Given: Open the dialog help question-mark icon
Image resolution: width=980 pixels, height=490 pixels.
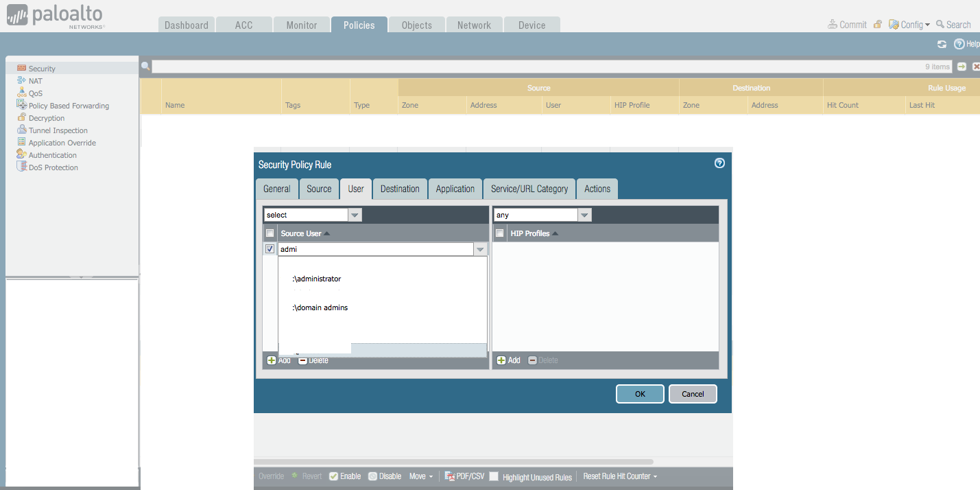Looking at the screenshot, I should (x=719, y=163).
